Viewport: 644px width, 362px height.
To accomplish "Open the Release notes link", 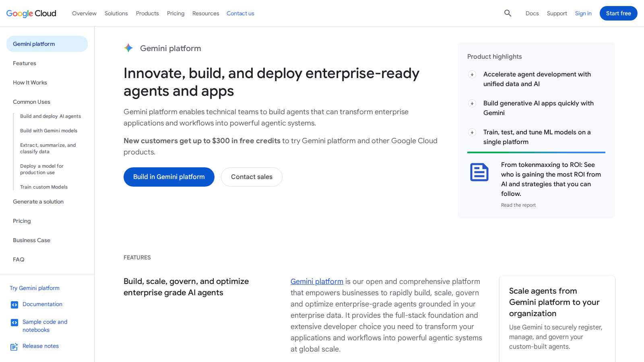I will [x=41, y=346].
